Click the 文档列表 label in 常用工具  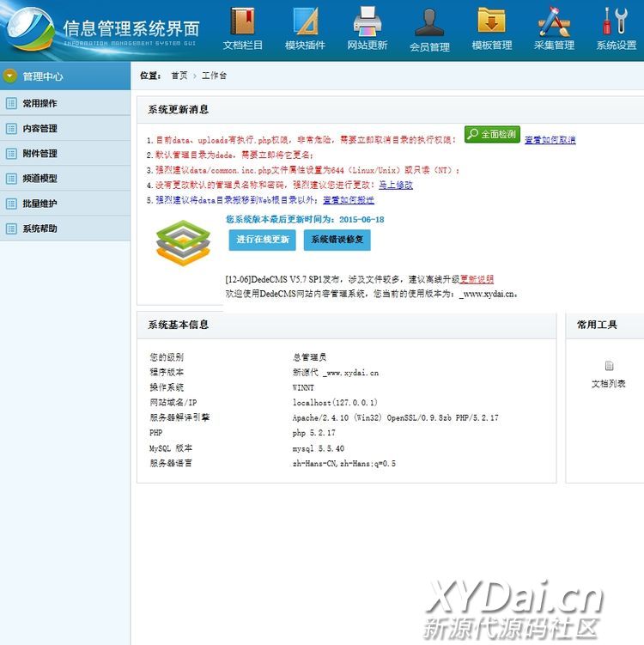(609, 384)
